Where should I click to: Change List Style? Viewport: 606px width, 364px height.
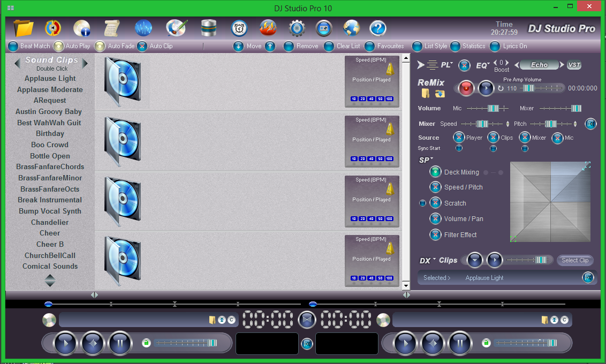[430, 46]
